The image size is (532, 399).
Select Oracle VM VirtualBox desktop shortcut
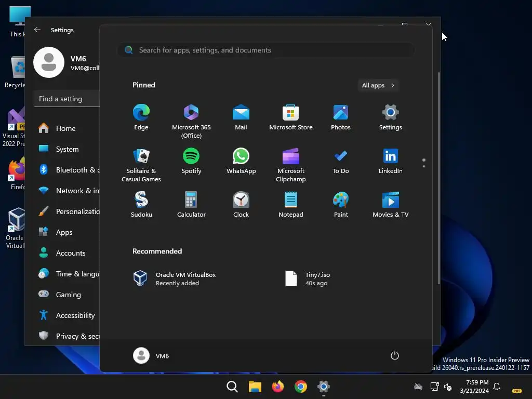coord(16,228)
